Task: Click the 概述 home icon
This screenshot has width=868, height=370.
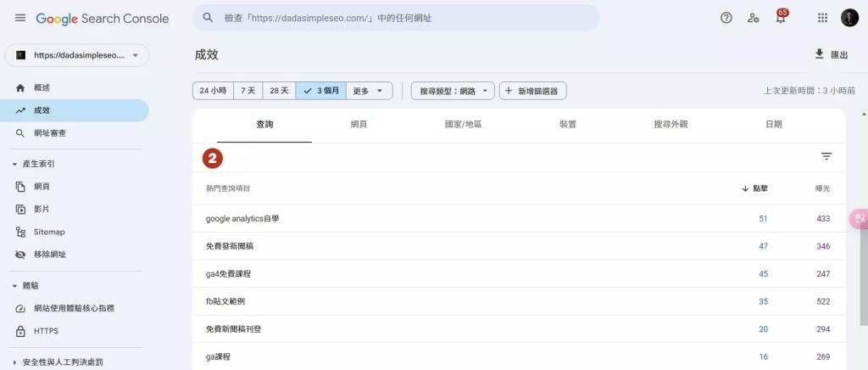Action: point(20,87)
